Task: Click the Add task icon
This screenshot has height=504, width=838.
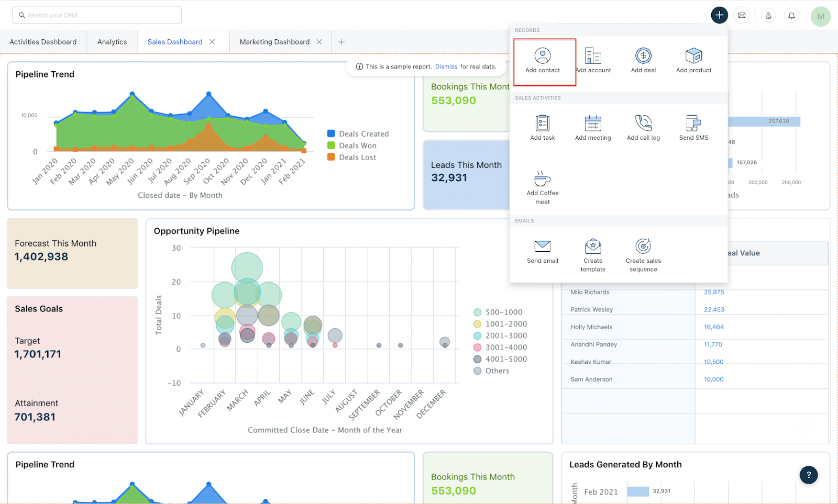Action: point(543,123)
